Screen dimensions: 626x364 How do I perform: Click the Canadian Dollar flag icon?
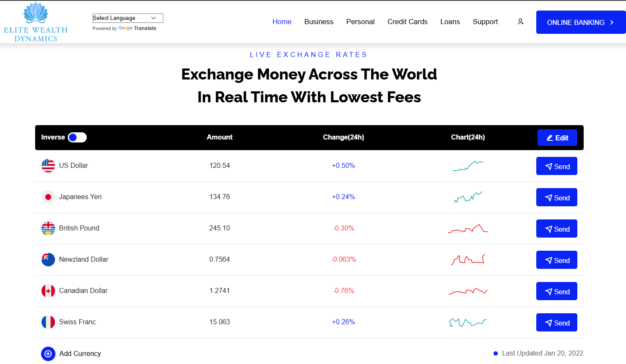click(48, 291)
